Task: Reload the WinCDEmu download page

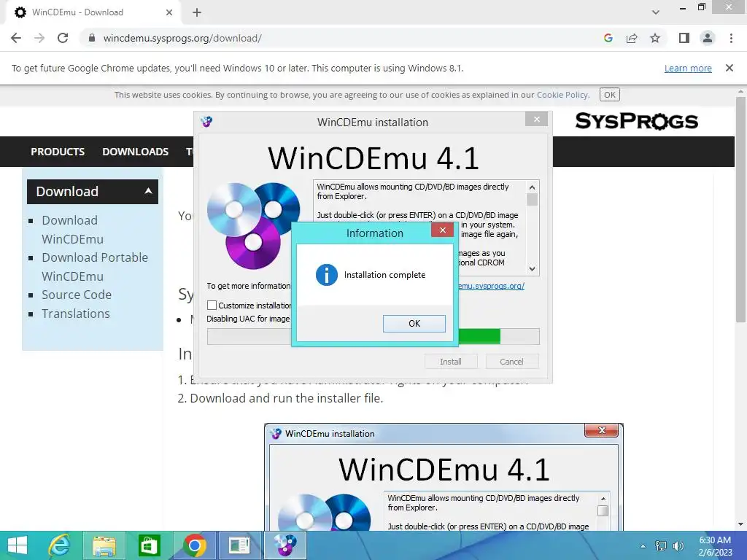Action: click(63, 38)
